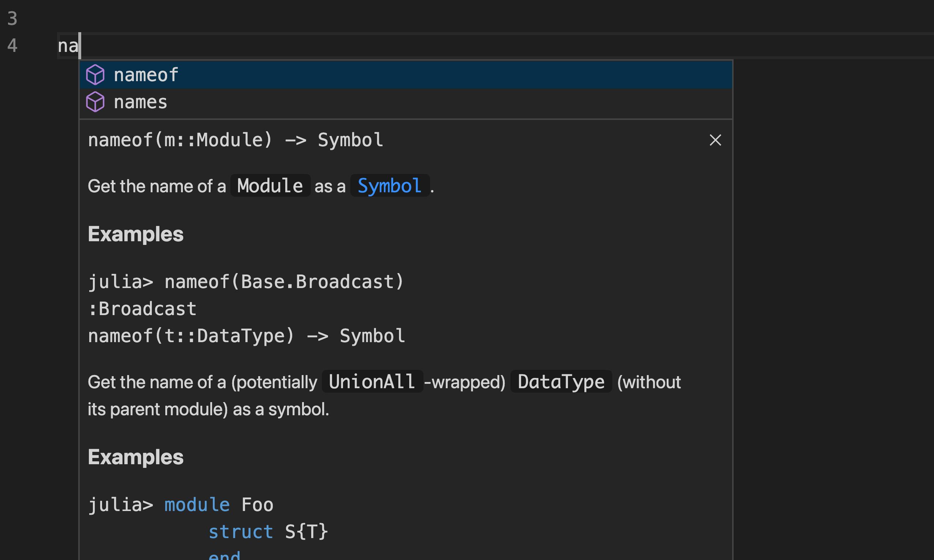Open the second Symbol link after DataType signature

click(372, 336)
